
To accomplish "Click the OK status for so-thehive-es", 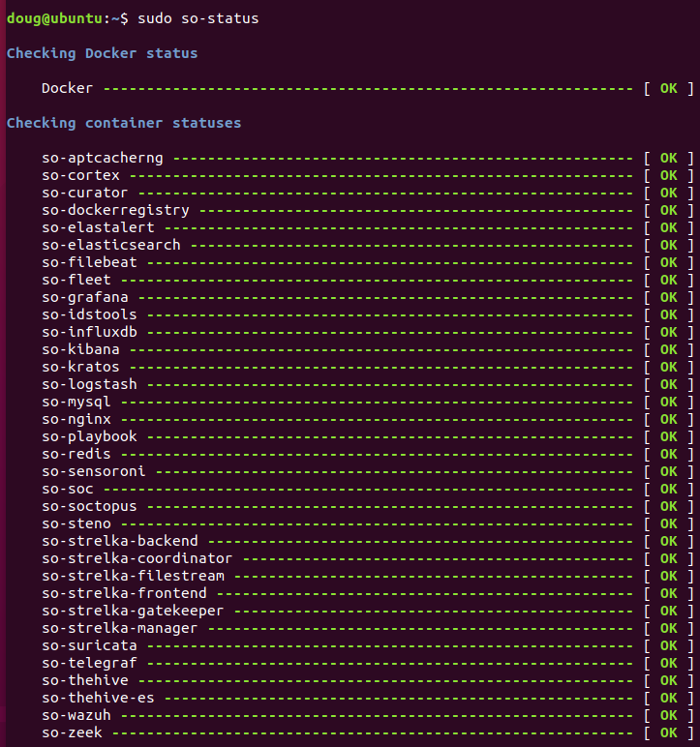I will click(668, 699).
